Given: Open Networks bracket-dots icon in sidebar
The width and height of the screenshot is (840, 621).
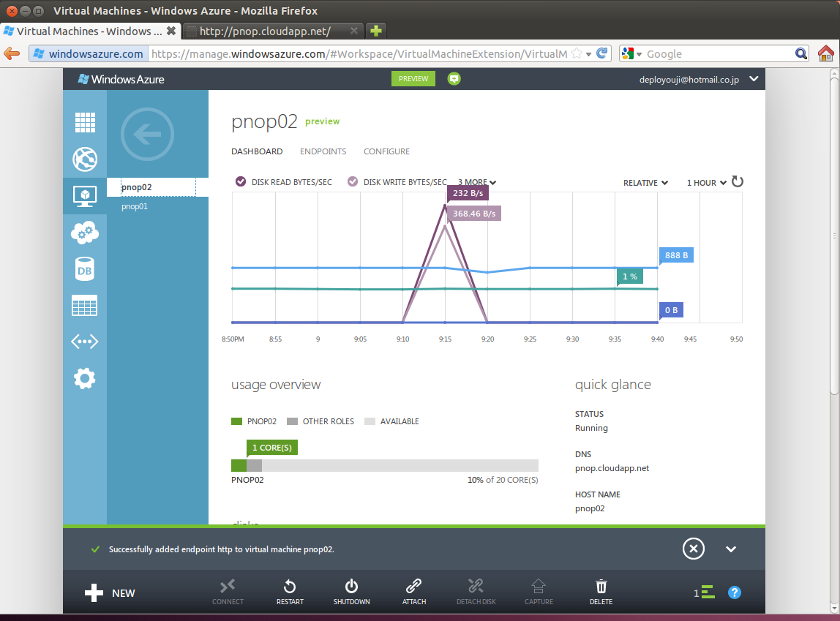Looking at the screenshot, I should [x=85, y=342].
